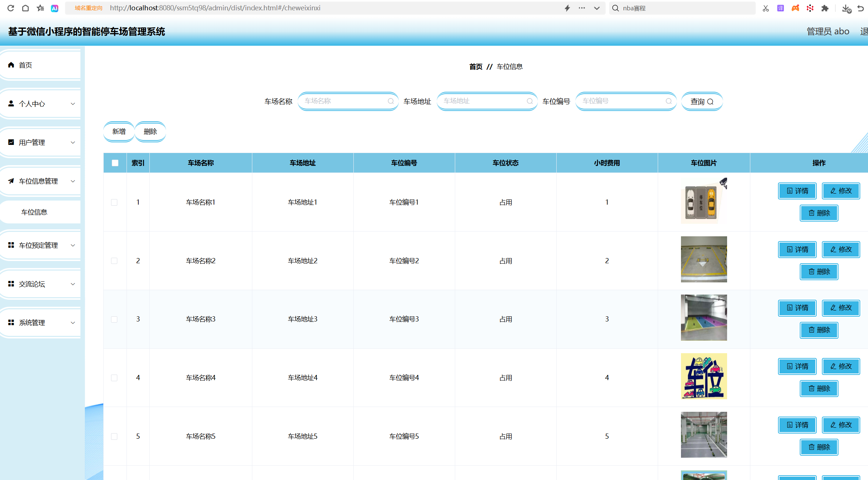Click the 删除 batch delete button above table
Screen dimensions: 868x480
coord(150,132)
